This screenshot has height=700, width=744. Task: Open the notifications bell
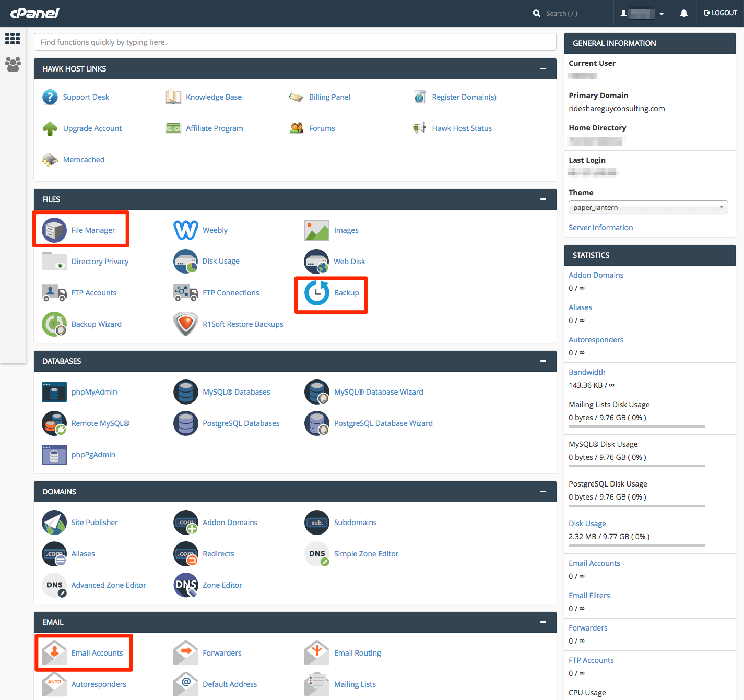(x=683, y=13)
